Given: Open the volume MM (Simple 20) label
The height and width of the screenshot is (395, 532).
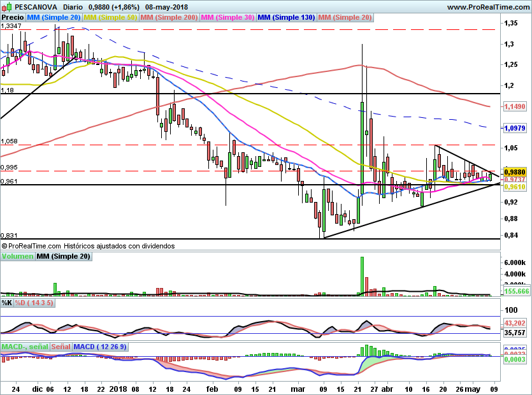Looking at the screenshot, I should (x=64, y=257).
